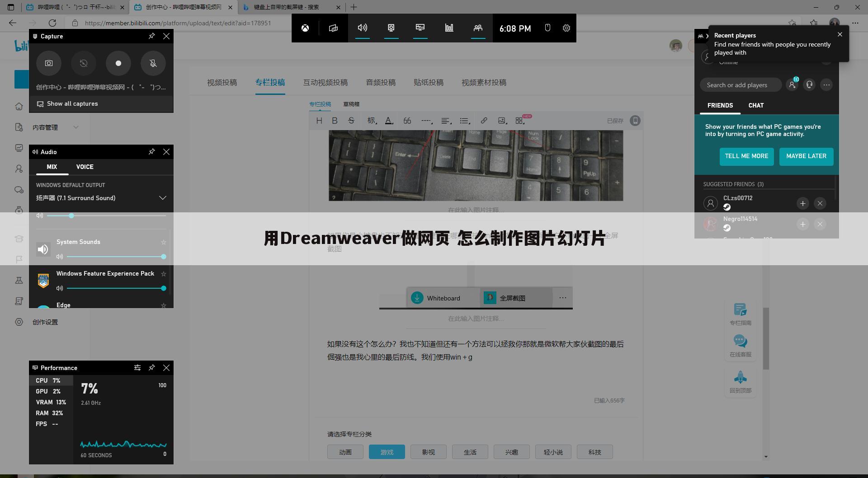Click the MAYBE LATER button
This screenshot has height=478, width=868.
[x=806, y=156]
